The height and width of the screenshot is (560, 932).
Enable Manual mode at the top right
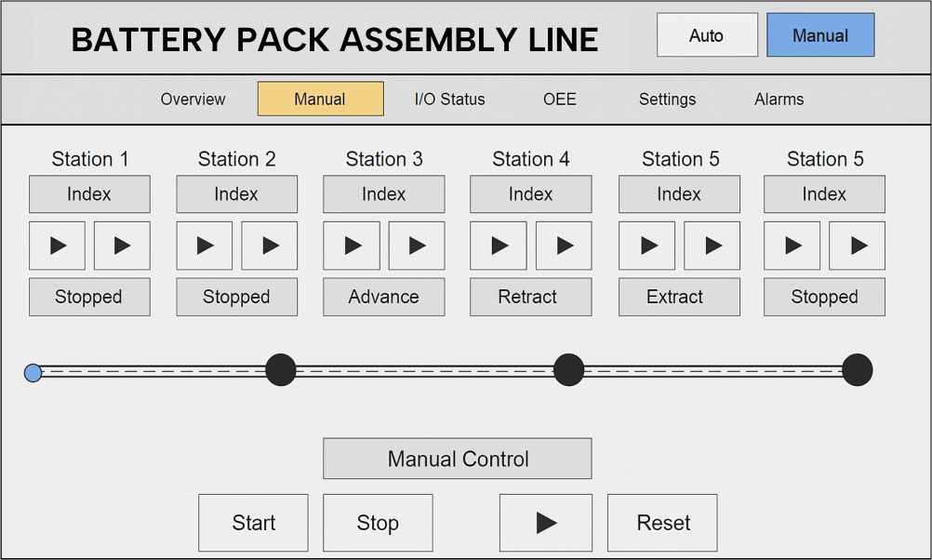819,34
